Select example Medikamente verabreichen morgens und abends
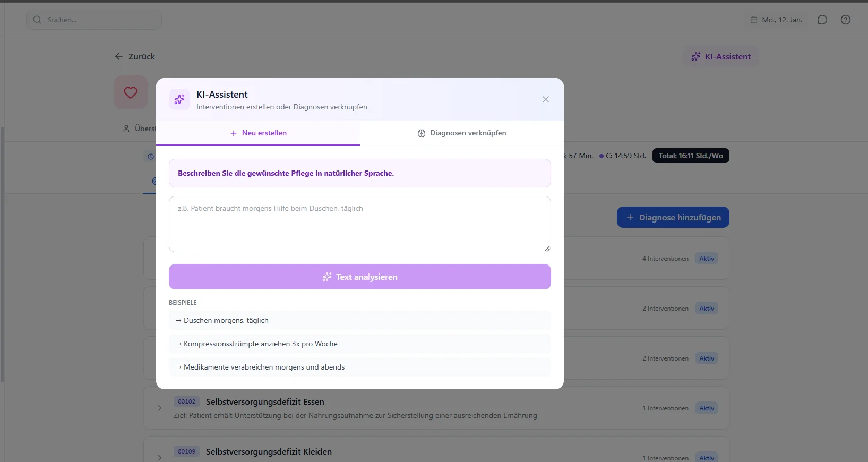This screenshot has width=868, height=462. tap(360, 367)
